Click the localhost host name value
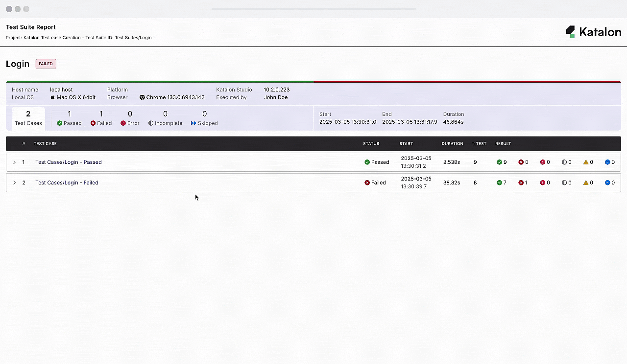Viewport: 627px width, 364px height. click(x=61, y=90)
